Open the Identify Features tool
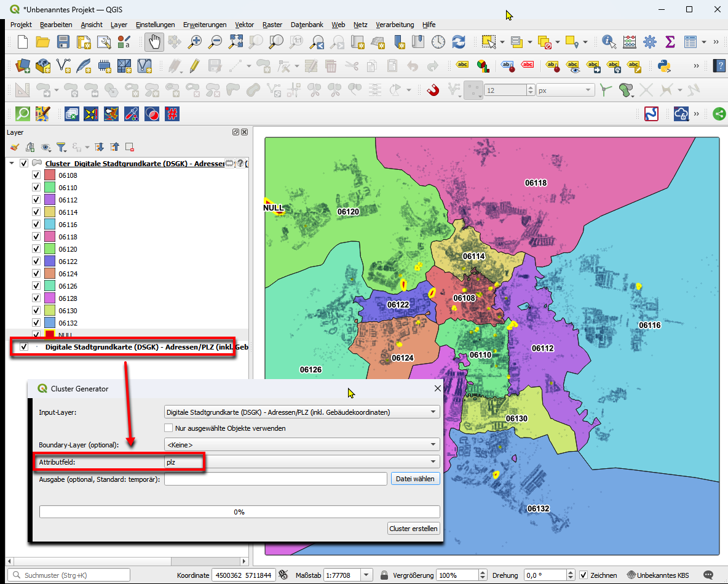728x584 pixels. (x=609, y=42)
